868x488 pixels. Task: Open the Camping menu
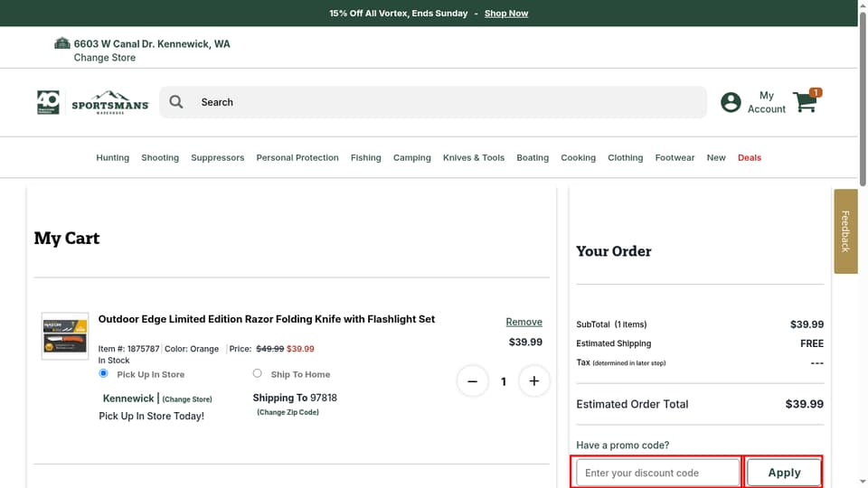[412, 157]
